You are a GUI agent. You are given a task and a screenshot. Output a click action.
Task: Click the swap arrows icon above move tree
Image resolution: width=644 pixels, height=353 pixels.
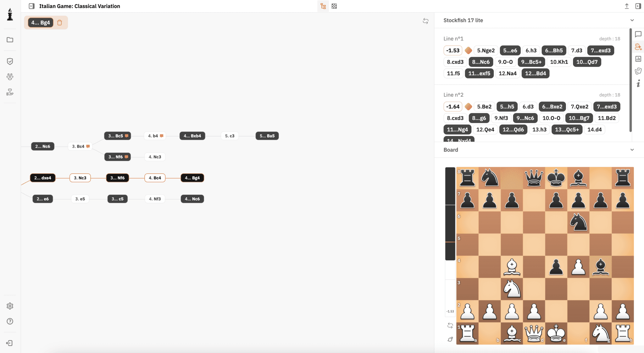[425, 21]
